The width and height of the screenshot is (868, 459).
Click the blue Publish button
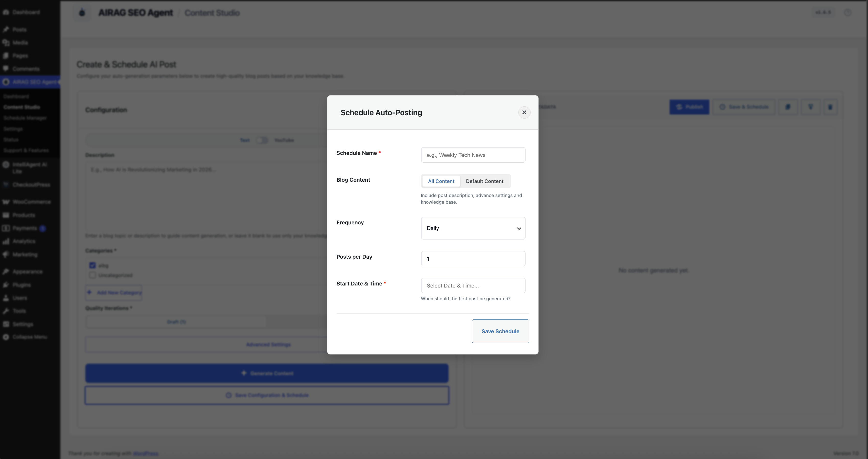tap(689, 107)
